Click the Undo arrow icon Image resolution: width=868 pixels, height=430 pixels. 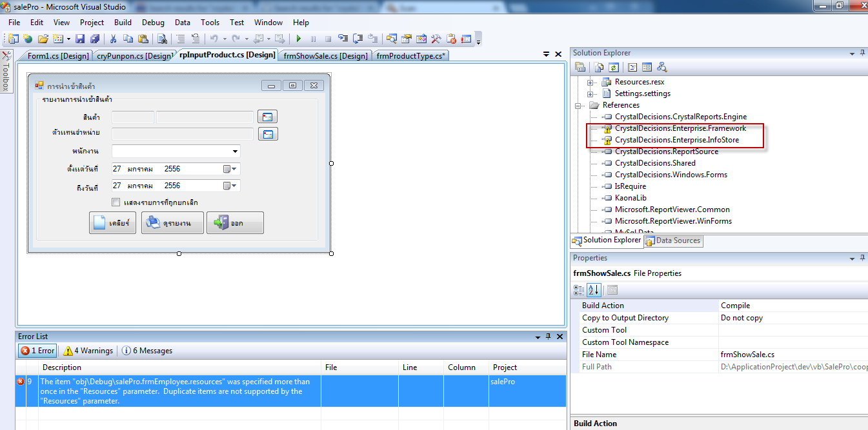[x=214, y=39]
